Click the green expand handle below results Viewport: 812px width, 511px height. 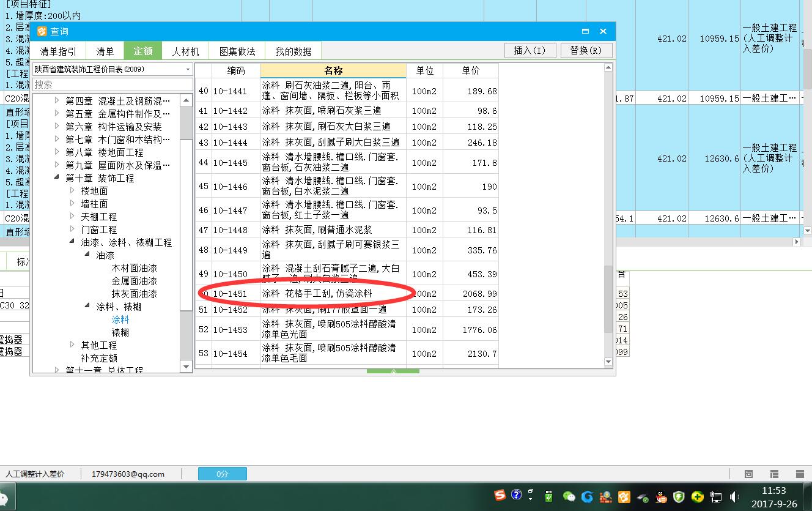tap(393, 371)
